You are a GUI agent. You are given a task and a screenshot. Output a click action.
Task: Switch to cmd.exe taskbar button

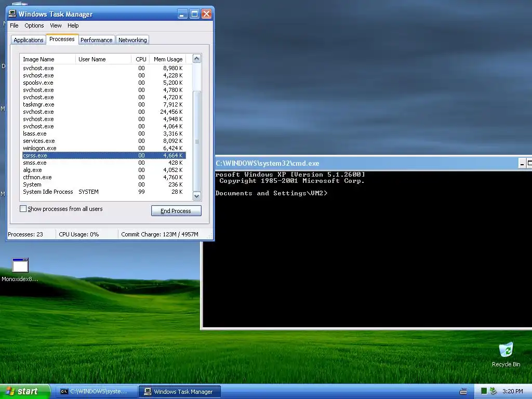(x=96, y=392)
